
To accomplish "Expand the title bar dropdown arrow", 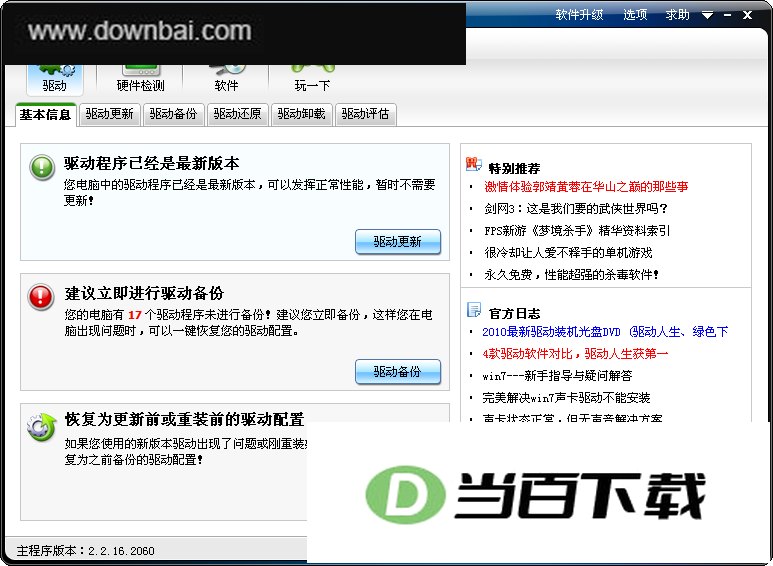I will click(707, 16).
